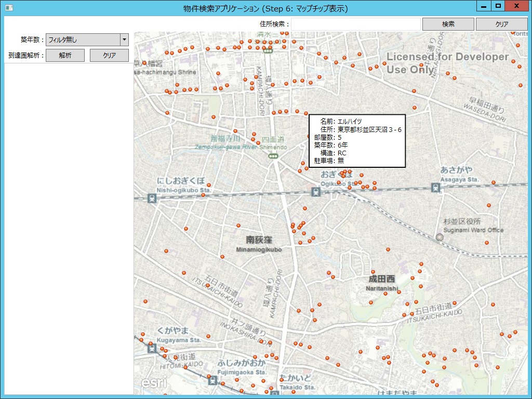Click the クリア button beside 解析
Viewport: 532px width, 399px height.
pos(109,55)
